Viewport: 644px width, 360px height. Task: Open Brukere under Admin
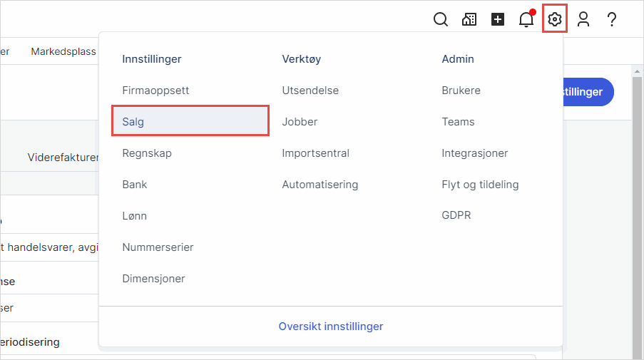461,91
